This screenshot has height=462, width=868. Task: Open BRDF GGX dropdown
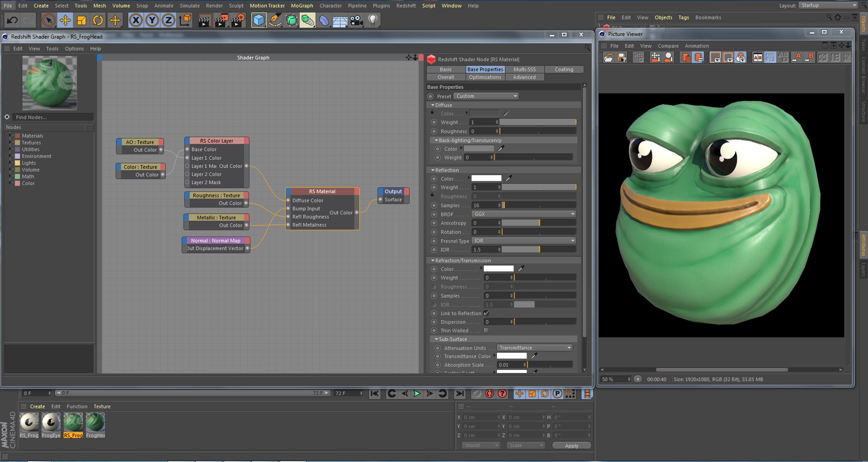(524, 214)
